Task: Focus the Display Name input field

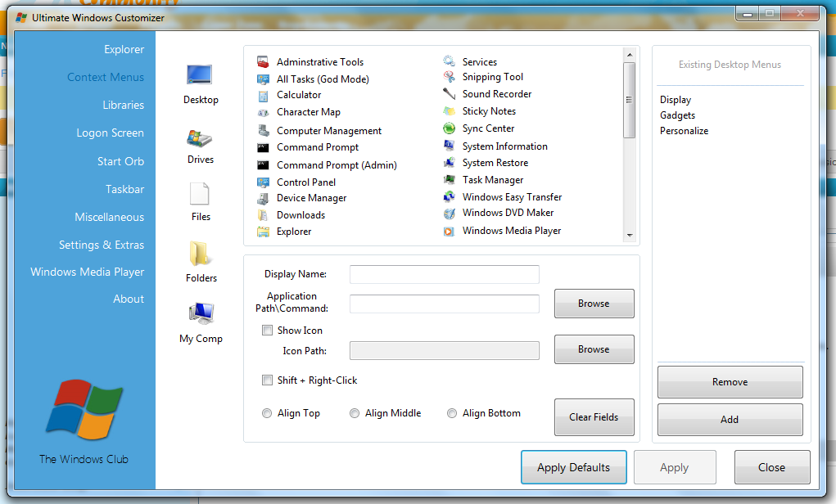Action: point(444,274)
